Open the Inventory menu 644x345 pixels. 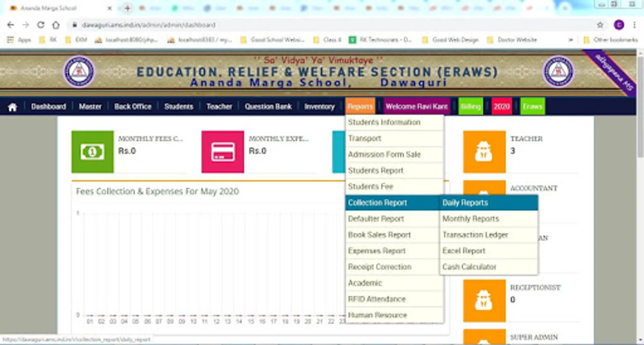tap(319, 107)
